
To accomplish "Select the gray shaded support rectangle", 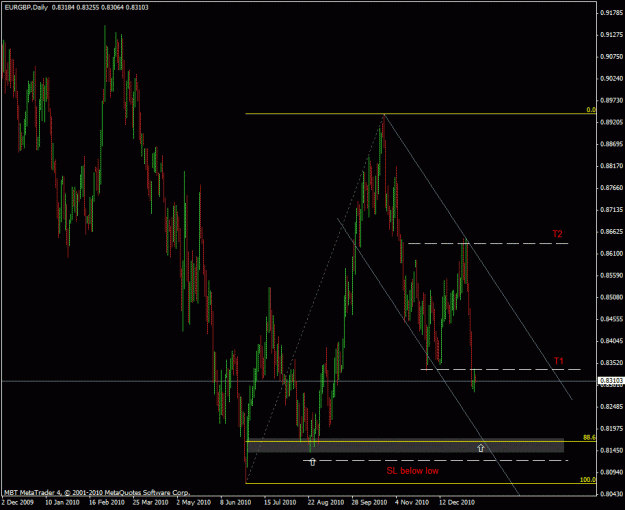I will coord(405,445).
